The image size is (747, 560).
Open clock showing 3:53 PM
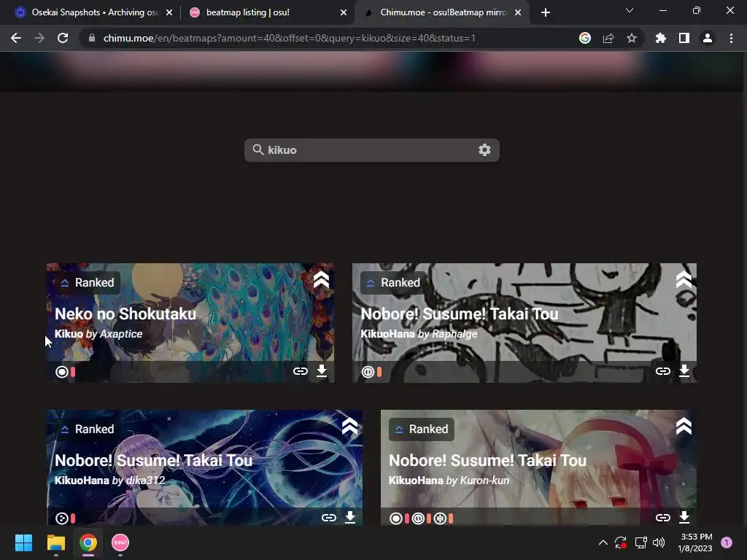(695, 542)
